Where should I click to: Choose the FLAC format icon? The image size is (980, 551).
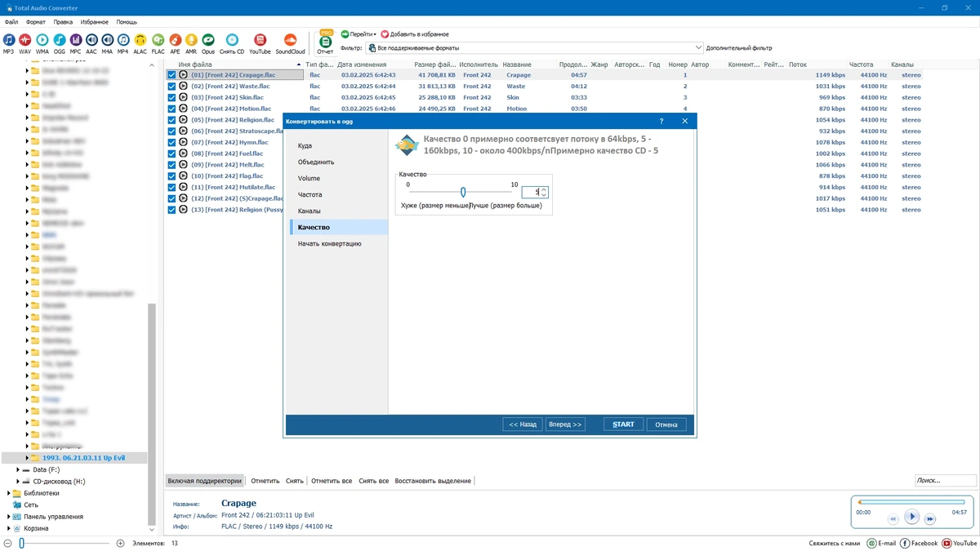tap(158, 40)
